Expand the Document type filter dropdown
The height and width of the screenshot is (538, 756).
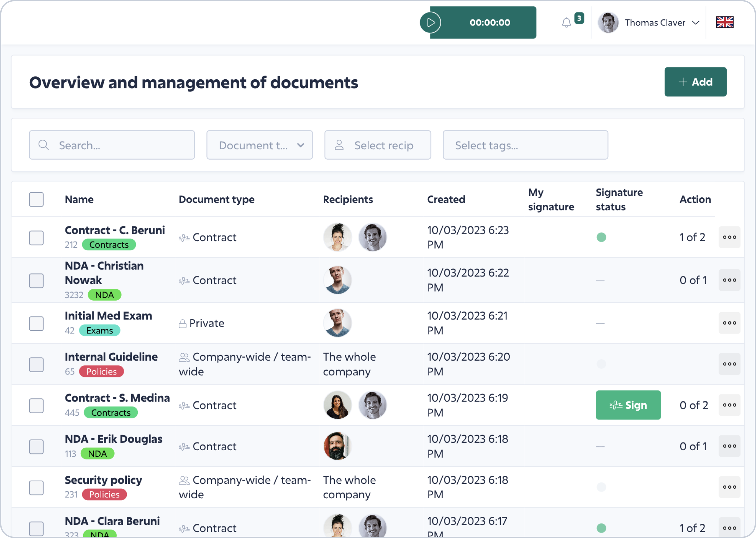pyautogui.click(x=259, y=145)
